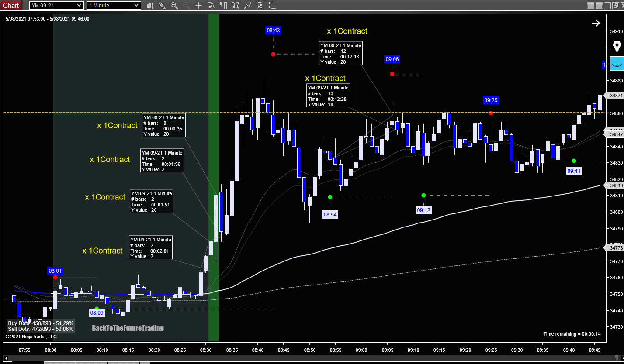Open the data series icon
Image resolution: width=624 pixels, height=364 pixels.
pyautogui.click(x=223, y=6)
